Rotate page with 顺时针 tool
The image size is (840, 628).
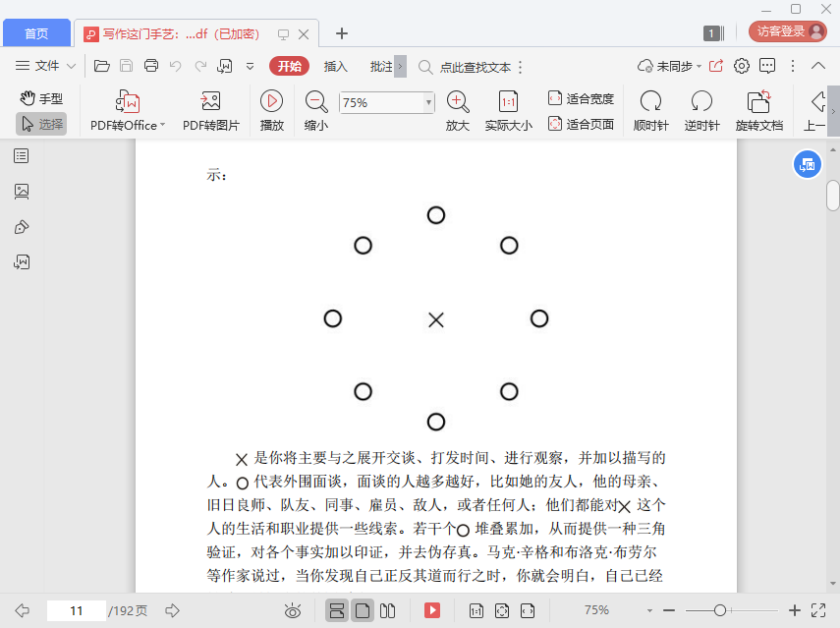click(651, 111)
